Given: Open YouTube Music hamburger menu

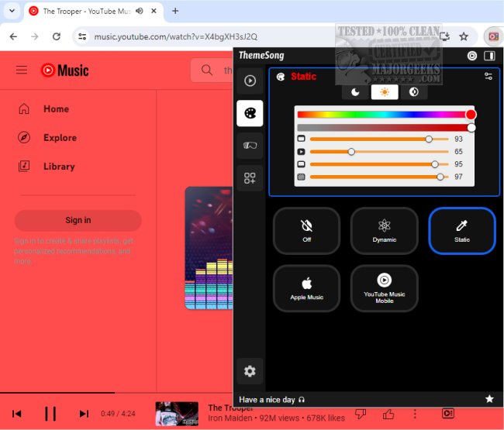Looking at the screenshot, I should tap(22, 70).
